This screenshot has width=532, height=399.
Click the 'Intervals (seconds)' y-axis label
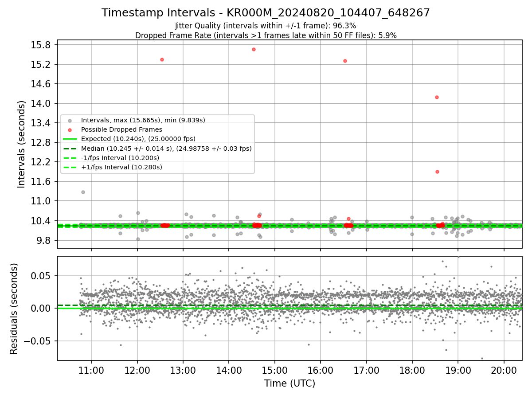point(22,144)
